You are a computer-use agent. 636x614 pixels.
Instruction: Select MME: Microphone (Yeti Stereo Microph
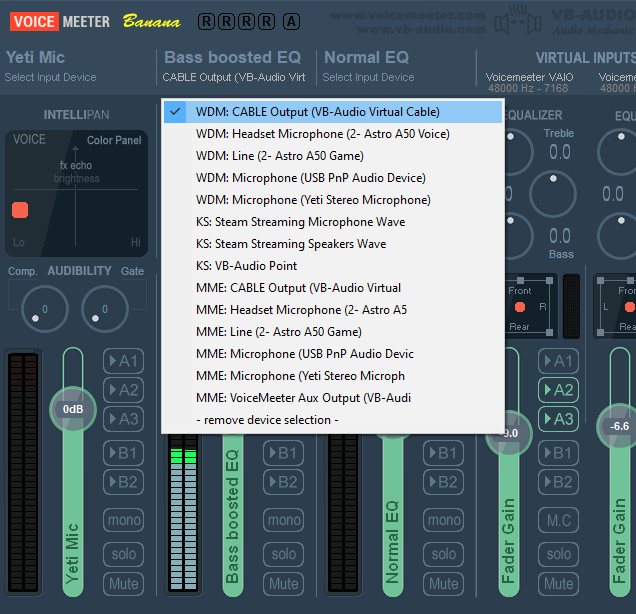(333, 376)
